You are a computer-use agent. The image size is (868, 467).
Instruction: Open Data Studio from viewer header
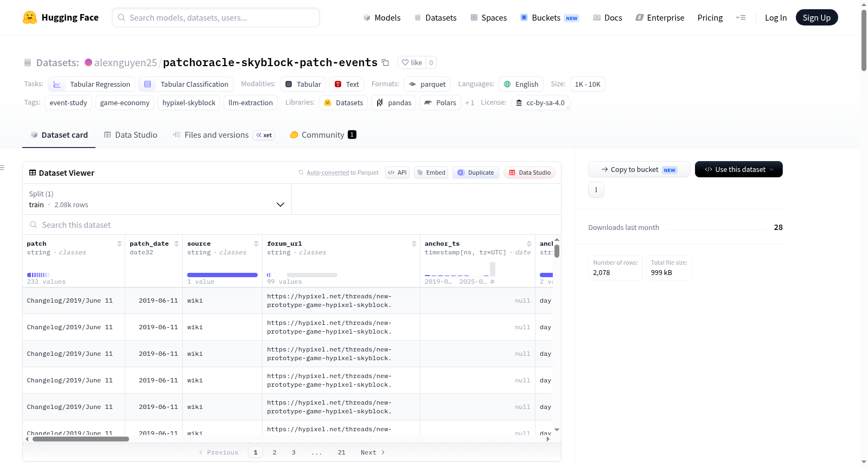pyautogui.click(x=529, y=172)
